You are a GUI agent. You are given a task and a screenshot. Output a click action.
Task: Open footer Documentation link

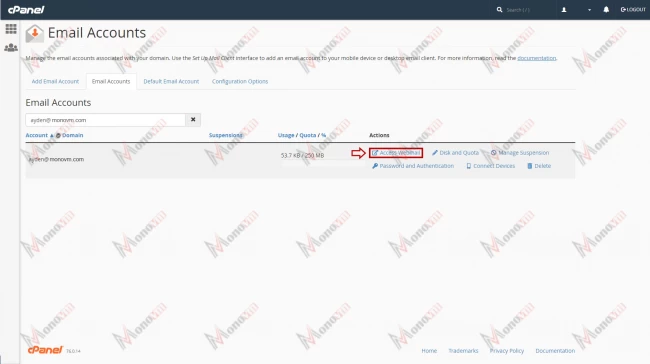pos(555,351)
